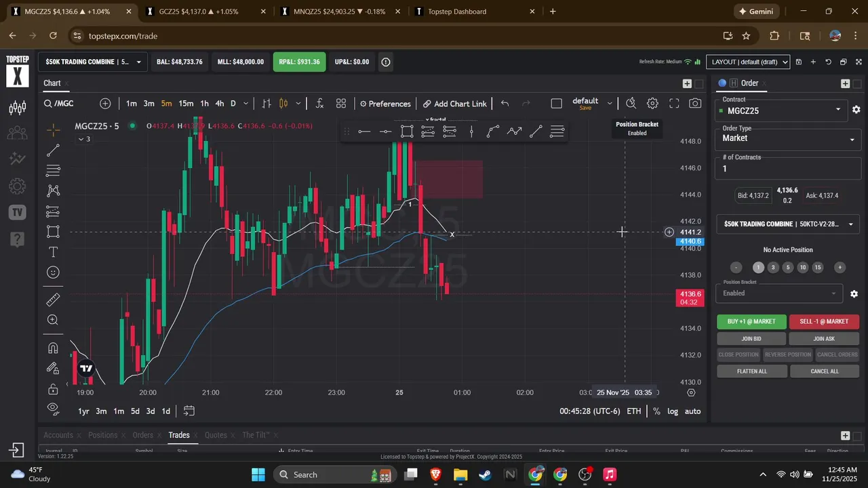868x488 pixels.
Task: Switch to the Orders tab
Action: (142, 435)
